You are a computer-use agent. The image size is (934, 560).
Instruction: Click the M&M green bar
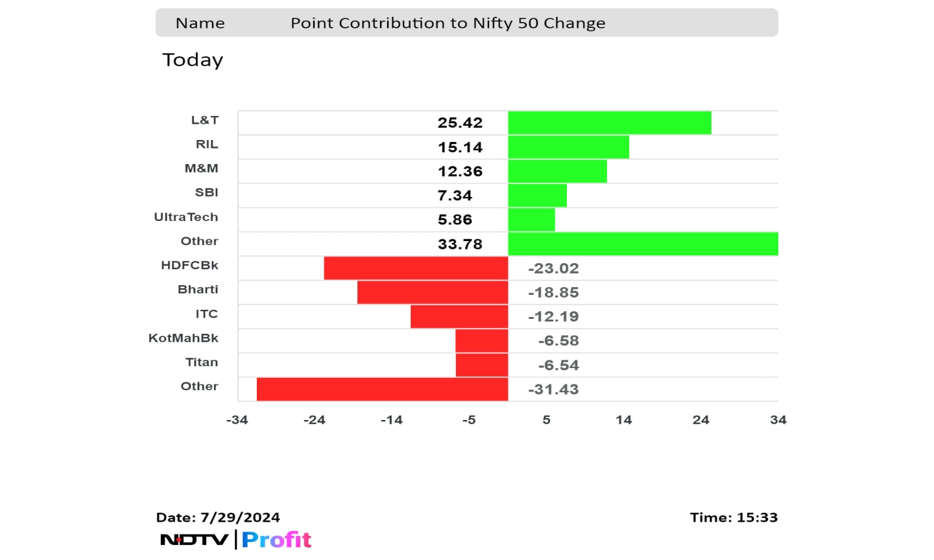(x=557, y=171)
